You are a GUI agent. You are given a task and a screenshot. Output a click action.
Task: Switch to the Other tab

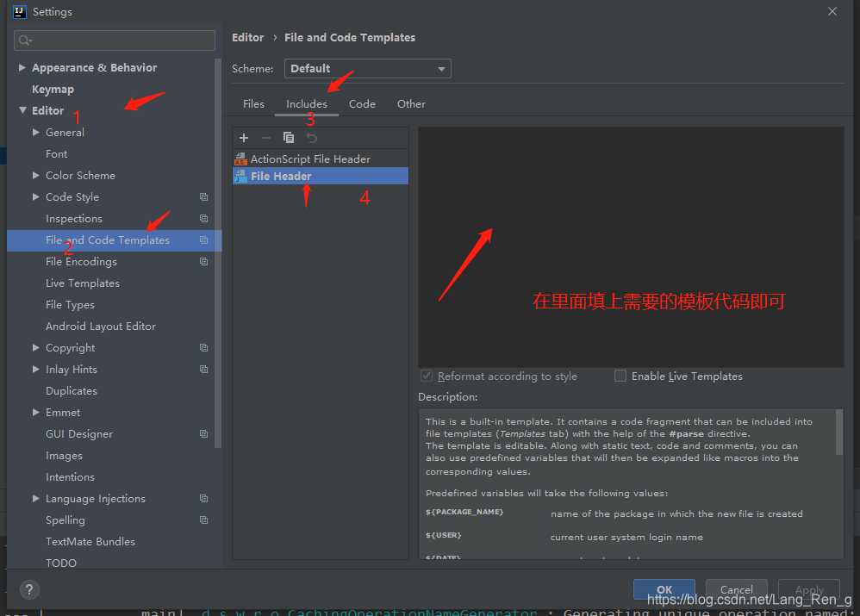411,103
